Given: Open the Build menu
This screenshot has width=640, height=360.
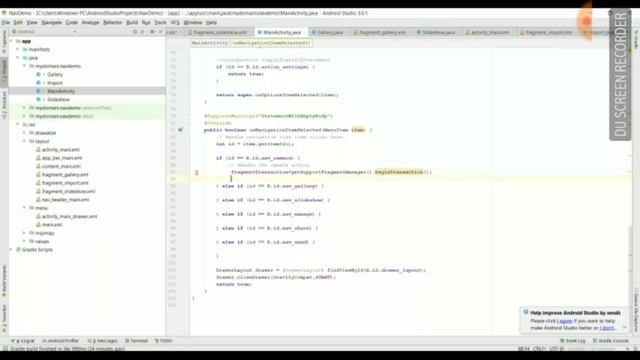Looking at the screenshot, I should [132, 22].
